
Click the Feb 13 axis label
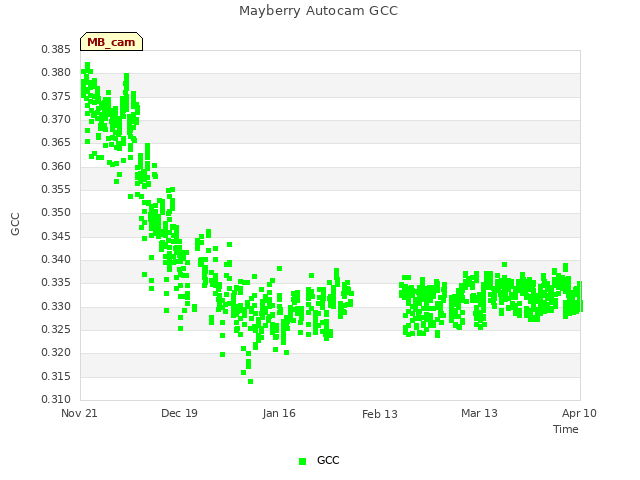(380, 414)
